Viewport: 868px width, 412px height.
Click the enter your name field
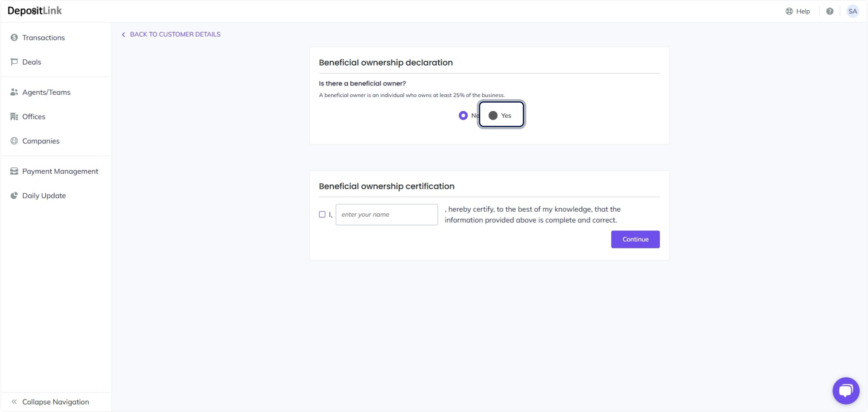pyautogui.click(x=386, y=214)
